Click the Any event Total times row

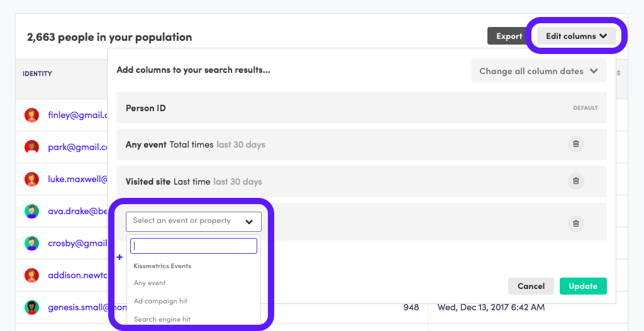(362, 144)
